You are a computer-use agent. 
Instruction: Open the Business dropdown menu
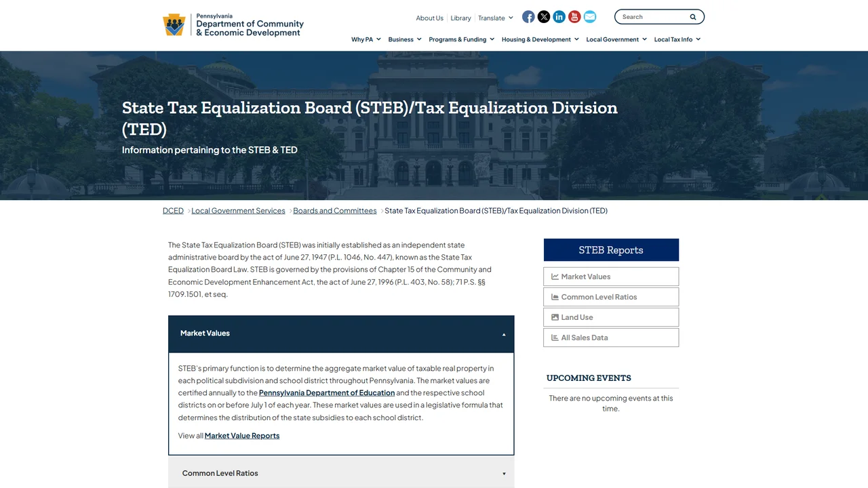(x=405, y=39)
